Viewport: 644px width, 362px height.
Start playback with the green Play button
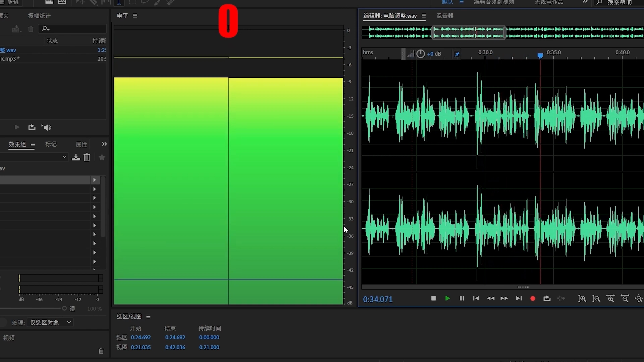447,298
